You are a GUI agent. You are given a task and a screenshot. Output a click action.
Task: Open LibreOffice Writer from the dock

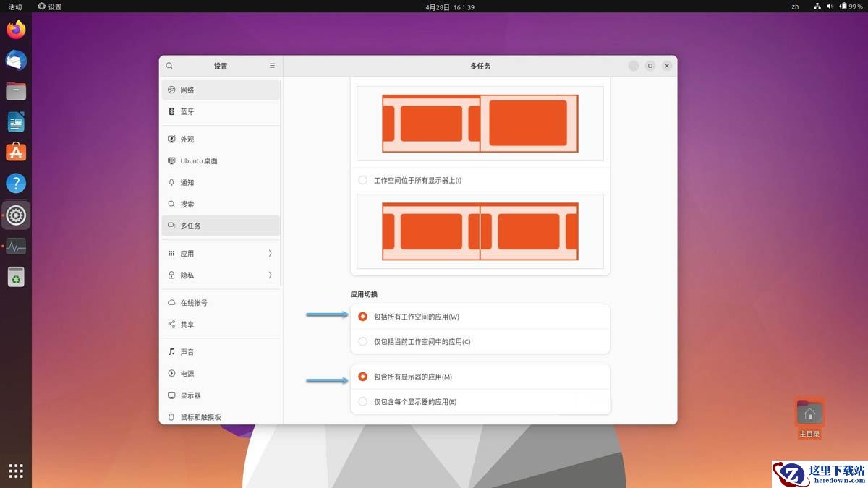(16, 122)
